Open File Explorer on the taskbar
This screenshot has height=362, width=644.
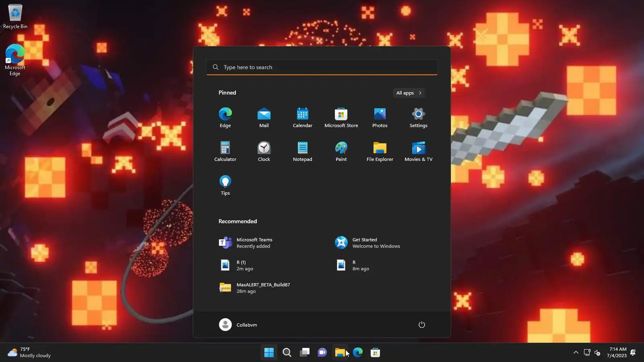(340, 353)
